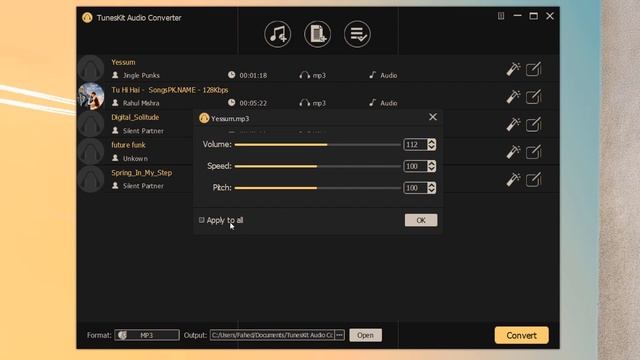Click the future funk placeholder album thumbnail
This screenshot has height=360, width=640.
(91, 151)
